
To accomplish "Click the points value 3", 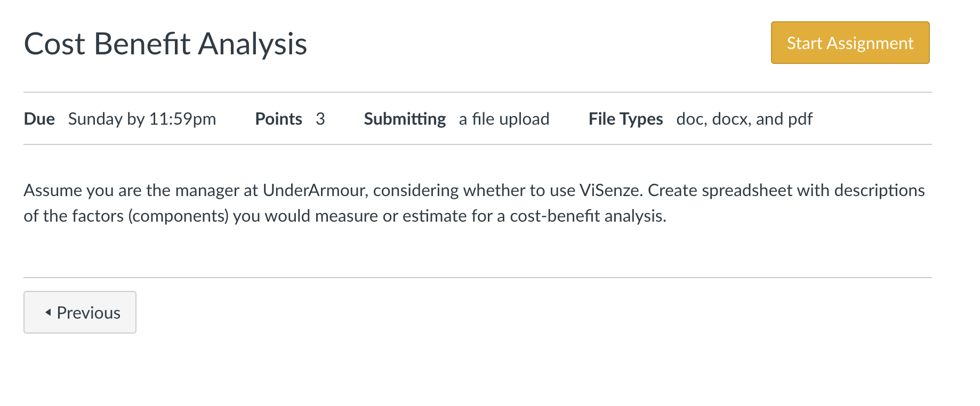I will [x=320, y=119].
